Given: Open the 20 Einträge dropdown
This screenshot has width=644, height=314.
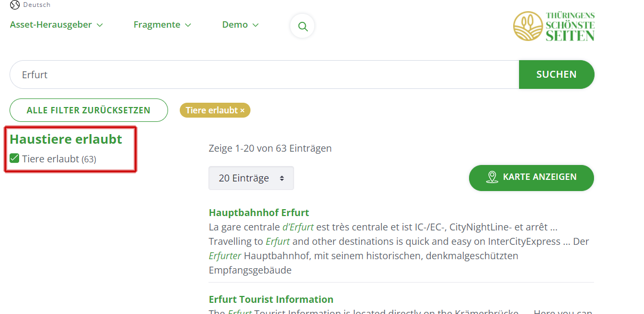Looking at the screenshot, I should pyautogui.click(x=251, y=178).
